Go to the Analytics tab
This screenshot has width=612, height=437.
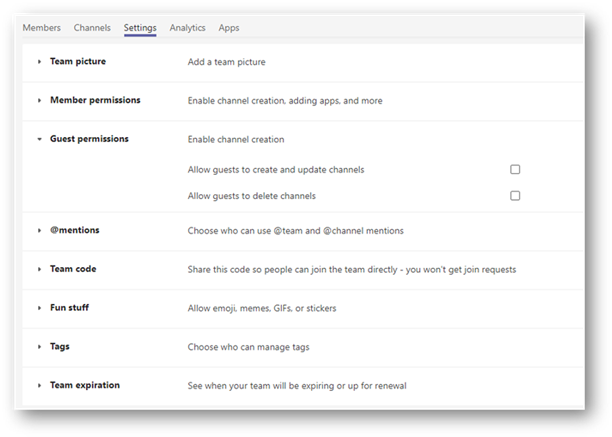click(187, 28)
